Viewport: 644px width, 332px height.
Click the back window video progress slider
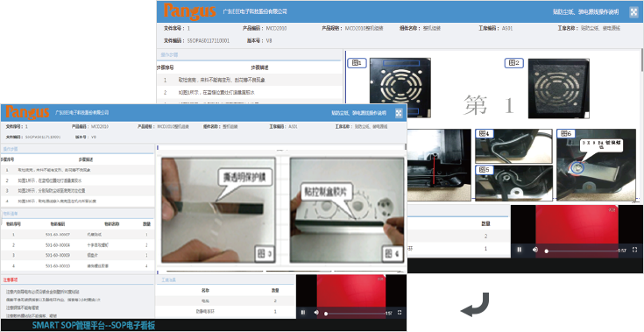[583, 251]
